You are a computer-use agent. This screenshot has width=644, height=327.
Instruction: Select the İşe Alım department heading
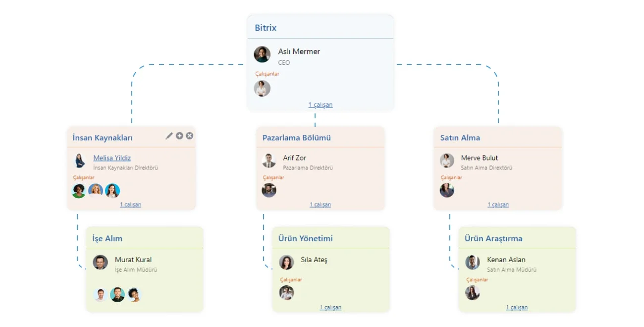click(107, 238)
